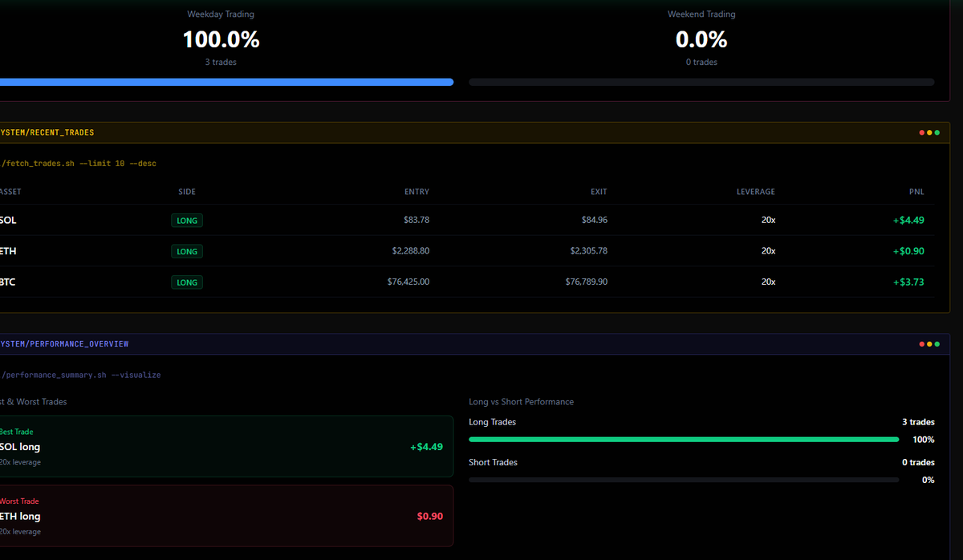Viewport: 963px width, 560px height.
Task: Click the EXIT column header
Action: point(599,192)
